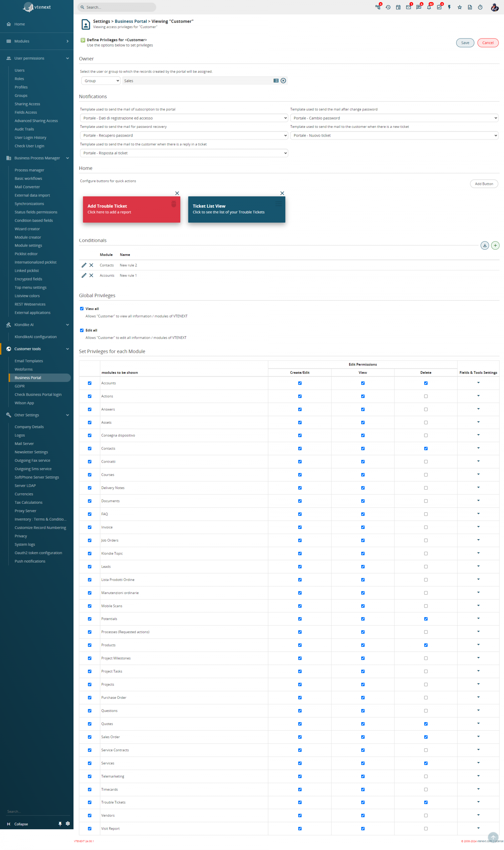Collapse the User permissions sidebar section
This screenshot has width=504, height=850.
tap(37, 59)
